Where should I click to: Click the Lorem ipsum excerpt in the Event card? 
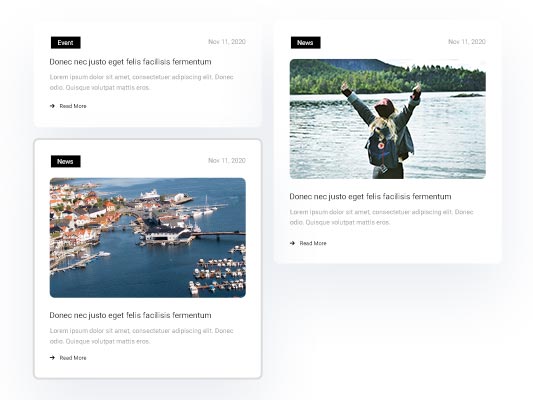click(x=142, y=82)
